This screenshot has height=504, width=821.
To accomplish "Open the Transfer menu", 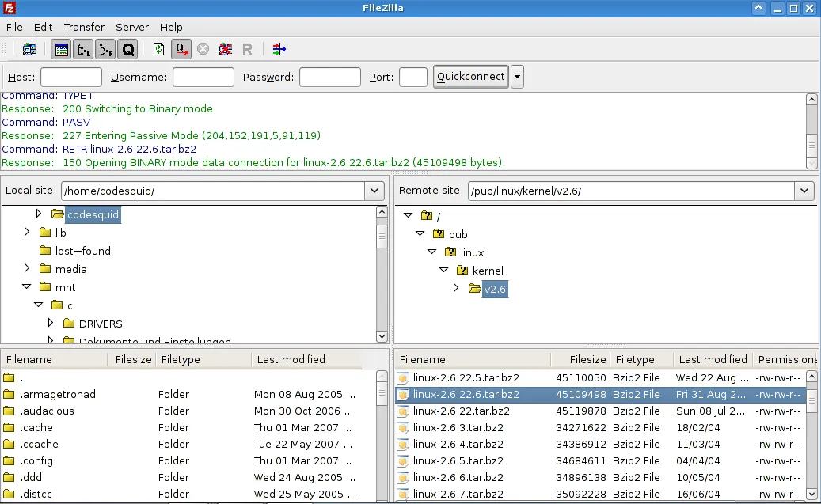I will click(84, 27).
